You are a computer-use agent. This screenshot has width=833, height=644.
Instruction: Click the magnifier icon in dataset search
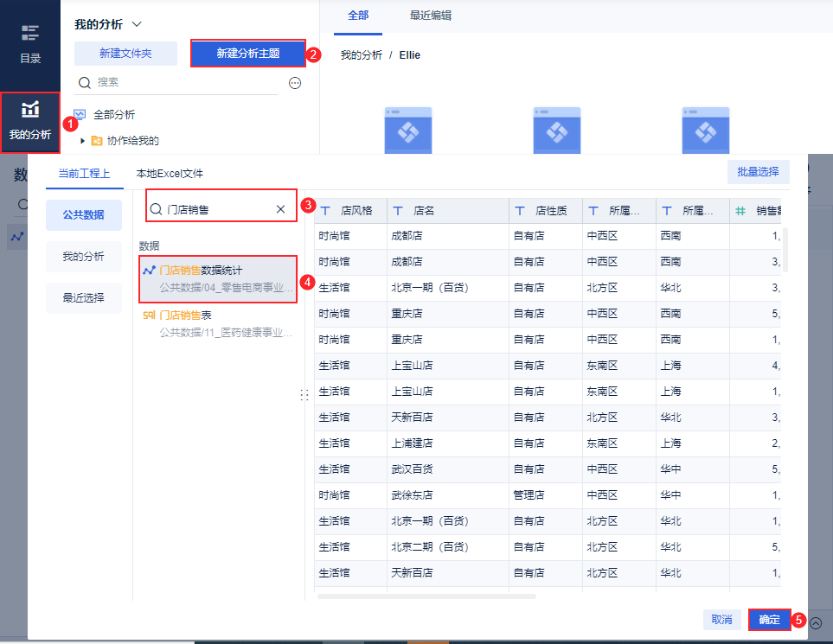pyautogui.click(x=156, y=209)
